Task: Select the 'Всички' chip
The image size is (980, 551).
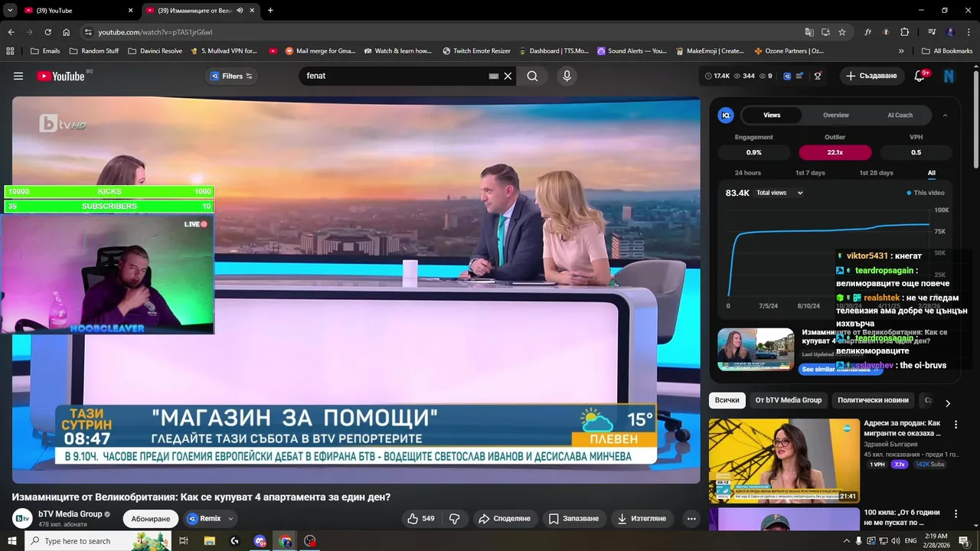Action: pyautogui.click(x=727, y=400)
